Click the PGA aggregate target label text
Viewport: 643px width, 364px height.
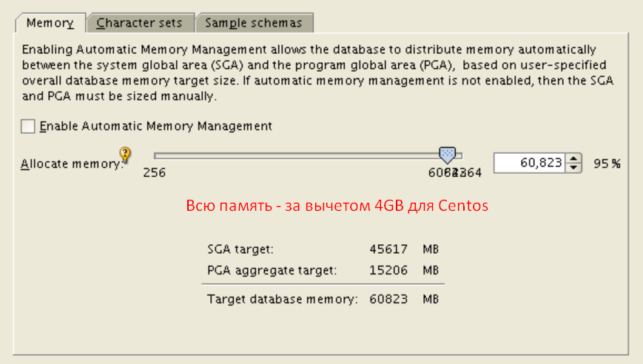point(272,270)
